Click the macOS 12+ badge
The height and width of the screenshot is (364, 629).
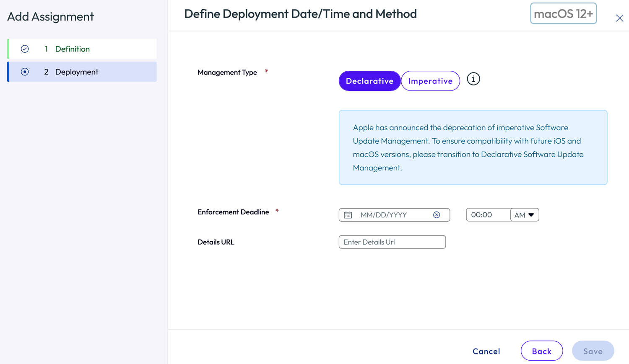[563, 13]
